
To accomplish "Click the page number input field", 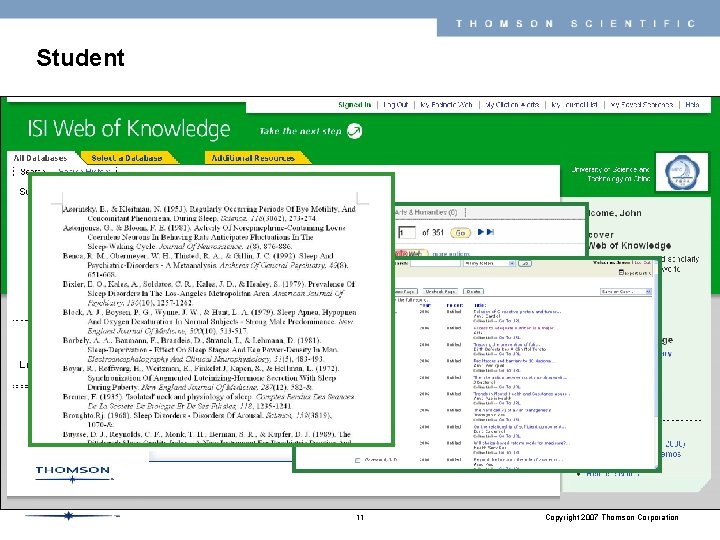I will 406,233.
